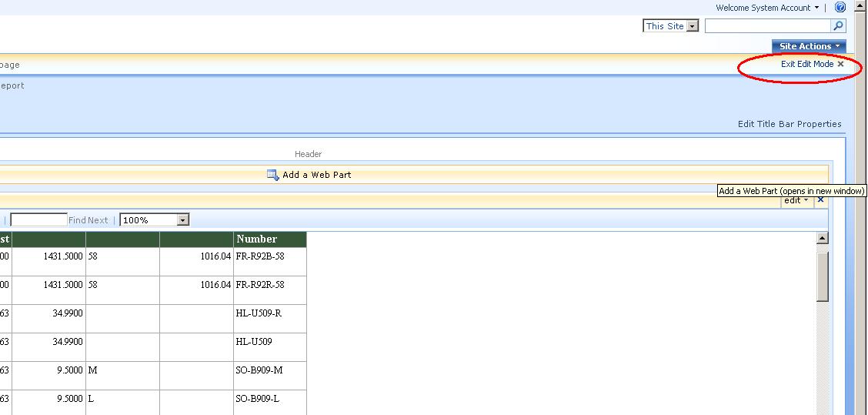Screen dimensions: 868x415
Task: Click the search magnifier icon
Action: (x=838, y=26)
